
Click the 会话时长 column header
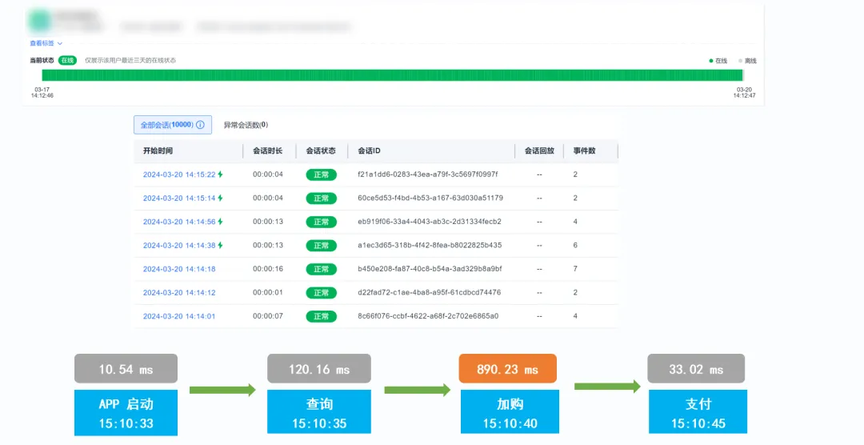pos(268,151)
